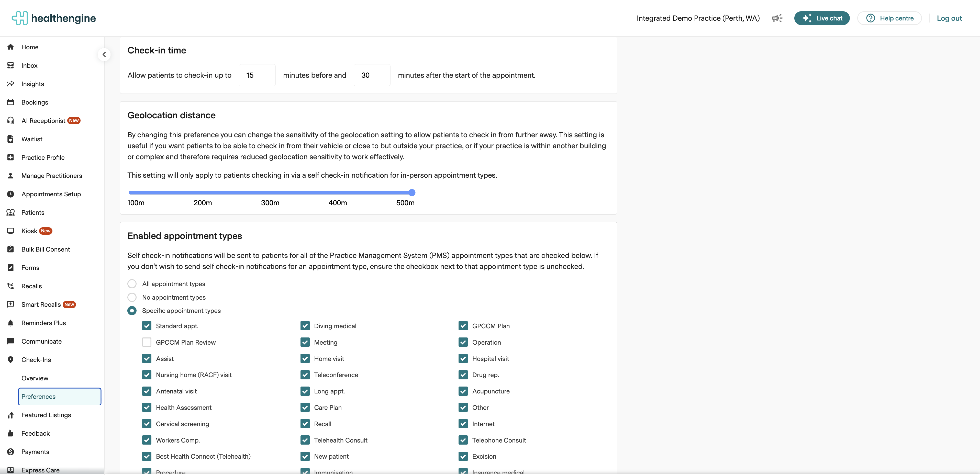Click the Bookings calendar icon

pyautogui.click(x=11, y=102)
